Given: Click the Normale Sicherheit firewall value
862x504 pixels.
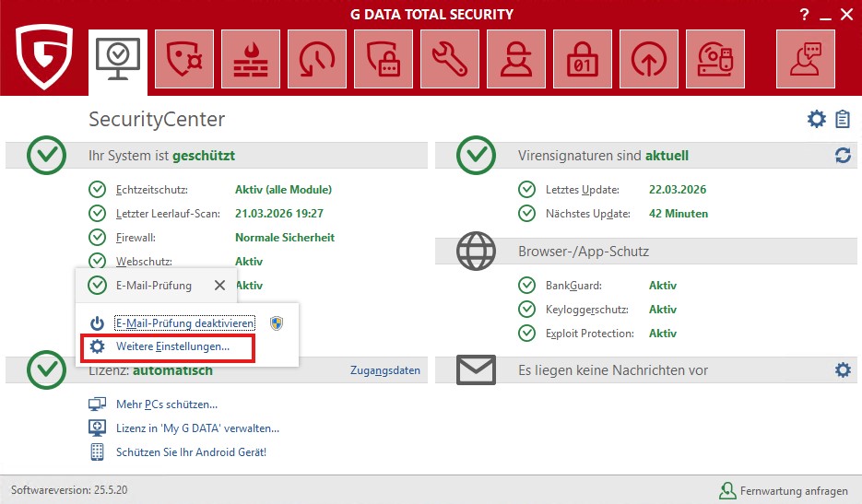Looking at the screenshot, I should [285, 238].
